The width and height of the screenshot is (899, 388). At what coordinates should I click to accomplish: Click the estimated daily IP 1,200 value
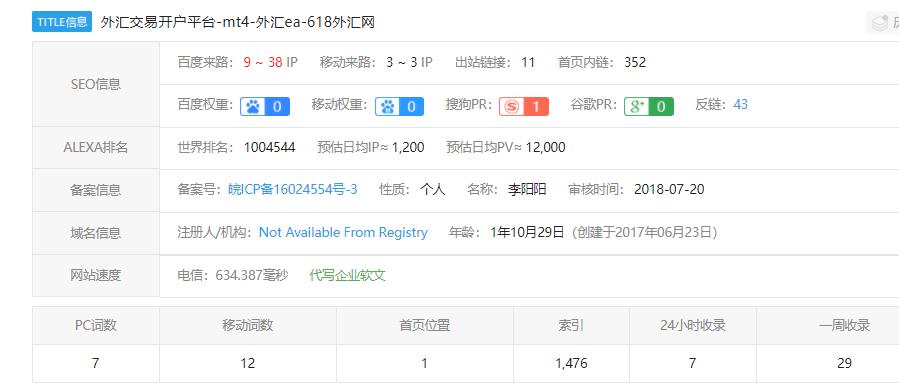click(408, 148)
